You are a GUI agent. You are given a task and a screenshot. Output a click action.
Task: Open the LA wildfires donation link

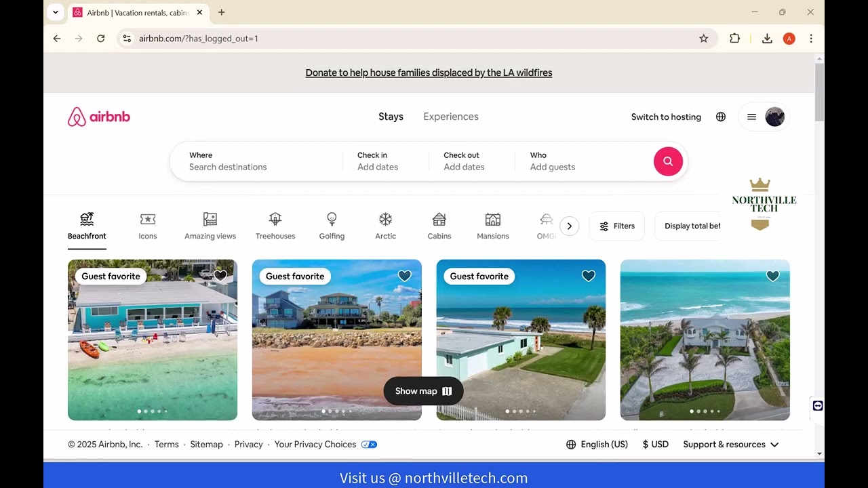pos(429,73)
